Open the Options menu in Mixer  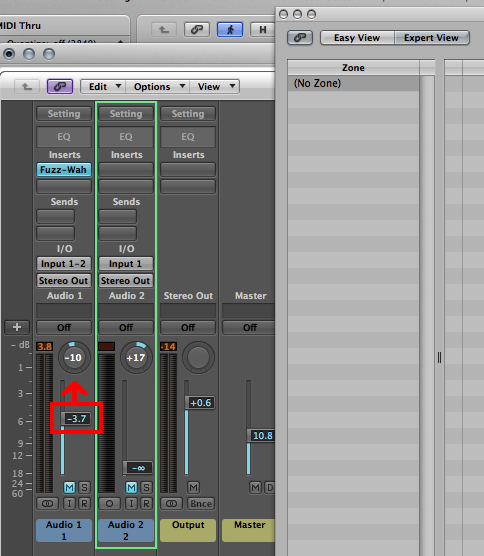(157, 86)
